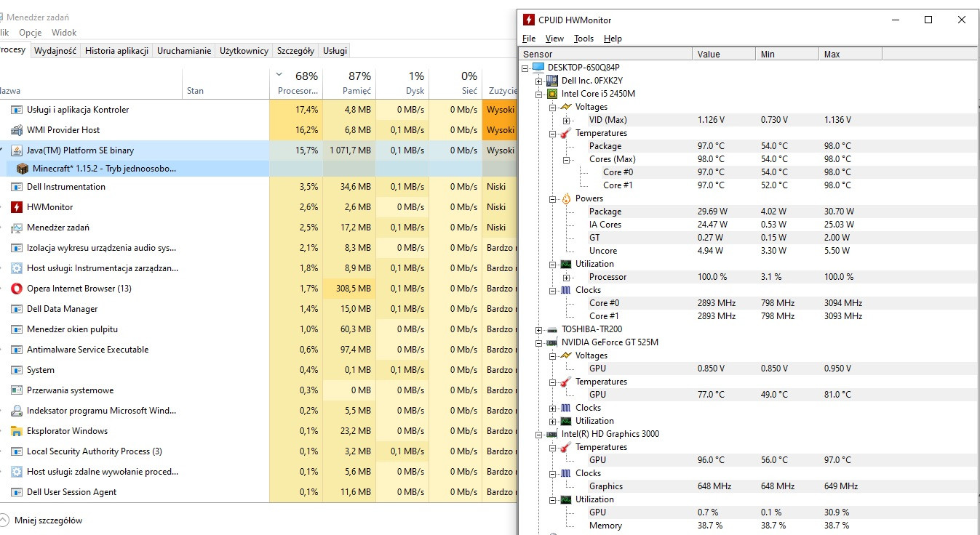980x535 pixels.
Task: Click the Antimalware Service Executable icon
Action: pyautogui.click(x=17, y=350)
